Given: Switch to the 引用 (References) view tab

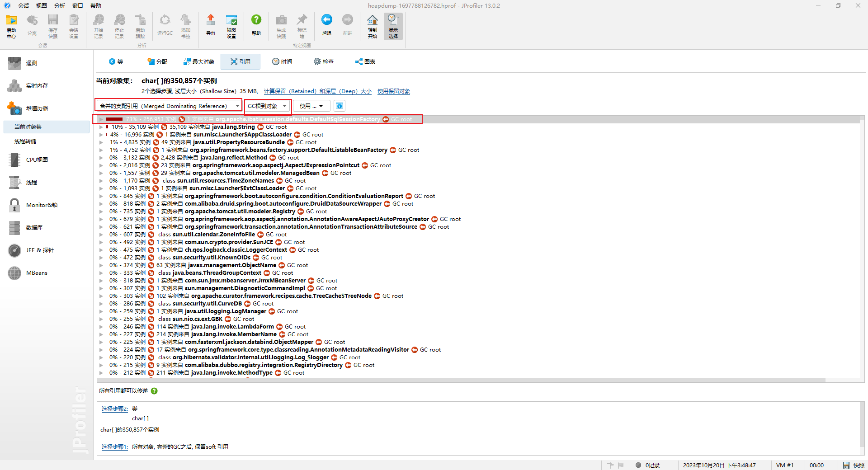Looking at the screenshot, I should coord(241,61).
